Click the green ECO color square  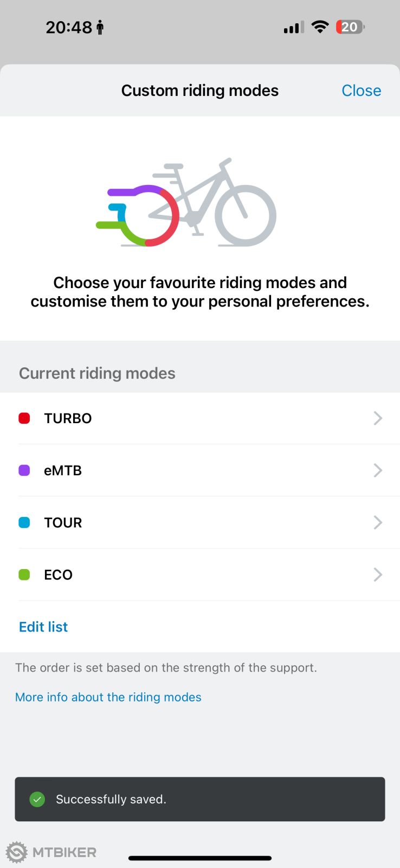[x=24, y=575]
